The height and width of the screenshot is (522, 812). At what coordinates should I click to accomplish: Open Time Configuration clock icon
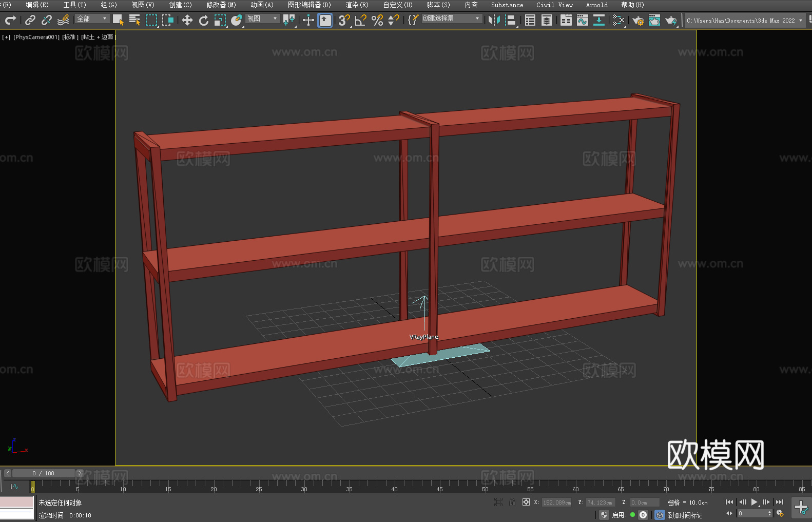click(780, 513)
